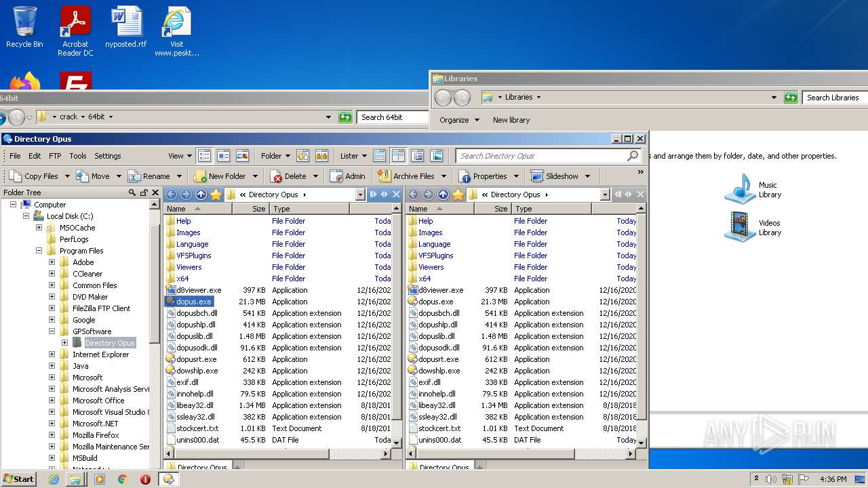Screen dimensions: 868x488
Task: Open Favorites star in right pane
Action: pyautogui.click(x=458, y=195)
